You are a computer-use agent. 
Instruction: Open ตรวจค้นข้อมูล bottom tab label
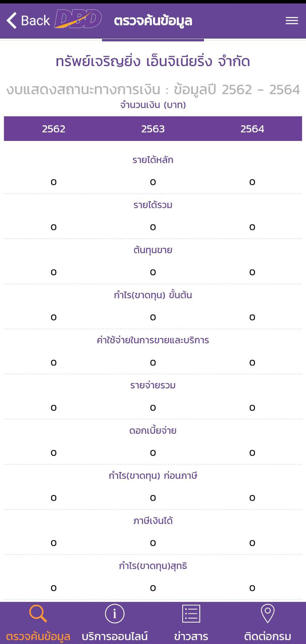(x=38, y=636)
